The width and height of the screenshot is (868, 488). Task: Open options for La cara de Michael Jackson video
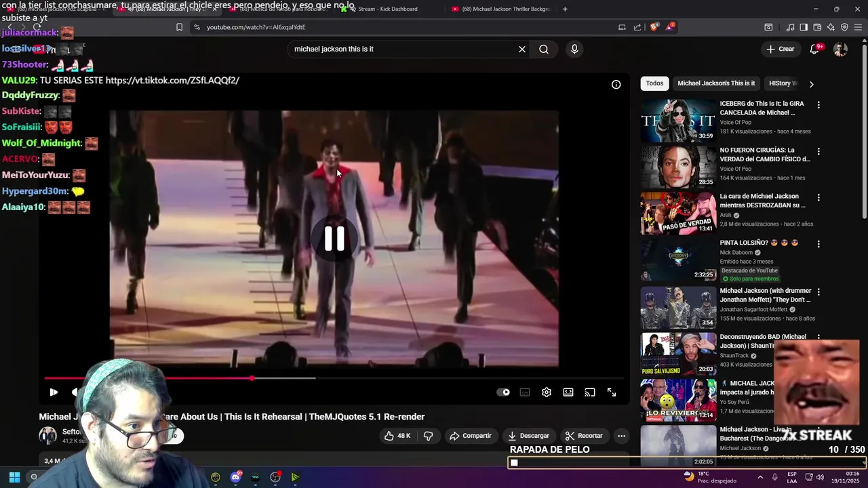[x=818, y=198]
